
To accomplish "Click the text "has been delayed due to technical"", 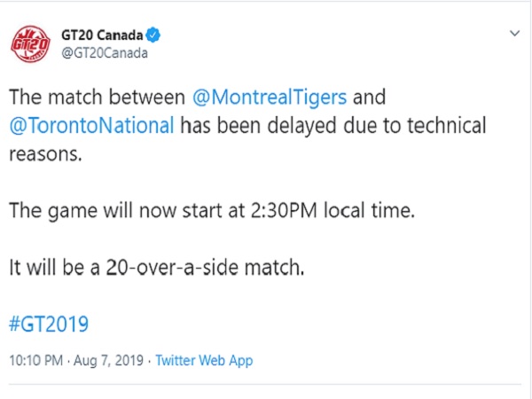I will click(x=332, y=125).
